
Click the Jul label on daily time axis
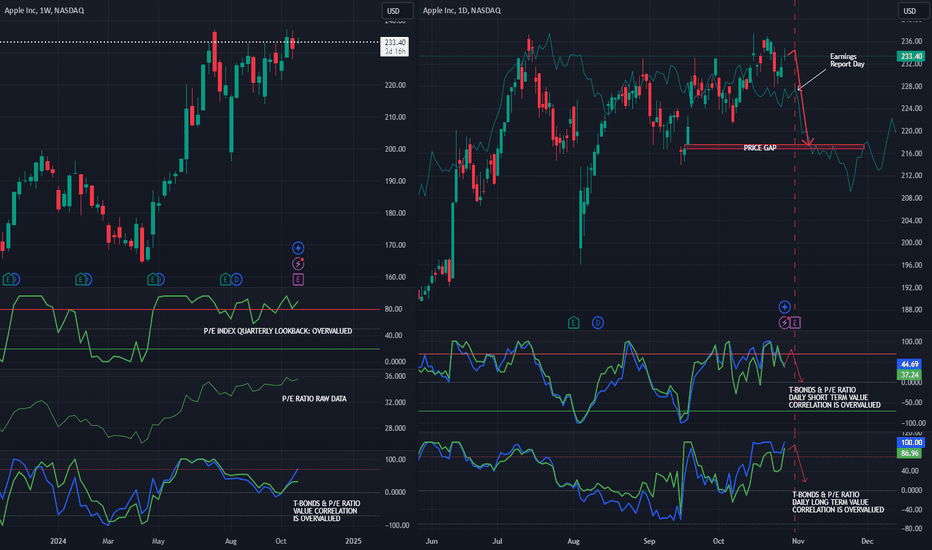tap(497, 541)
